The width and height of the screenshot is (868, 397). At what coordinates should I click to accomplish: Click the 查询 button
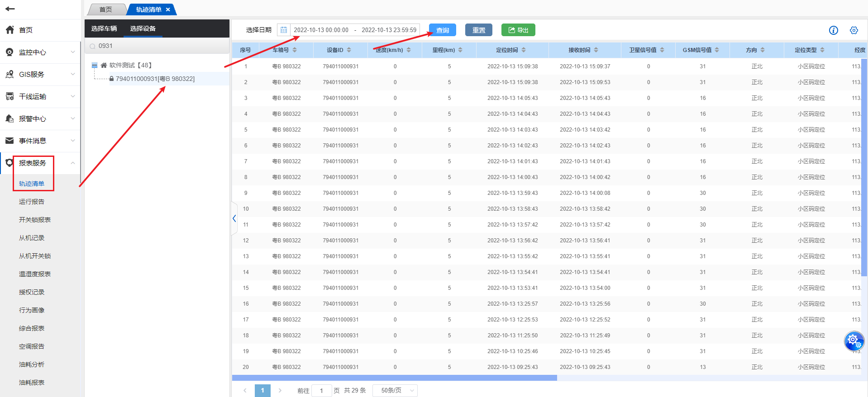(x=442, y=30)
